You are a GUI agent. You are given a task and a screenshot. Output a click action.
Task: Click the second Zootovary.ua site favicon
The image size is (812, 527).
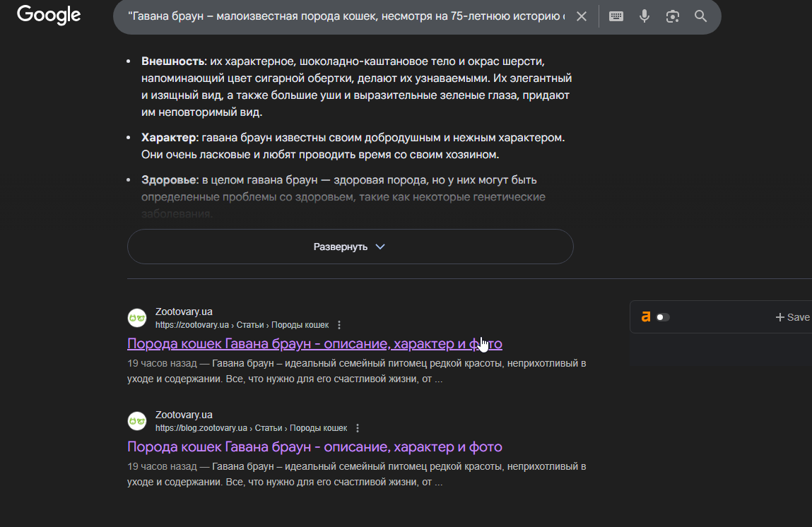(x=137, y=421)
